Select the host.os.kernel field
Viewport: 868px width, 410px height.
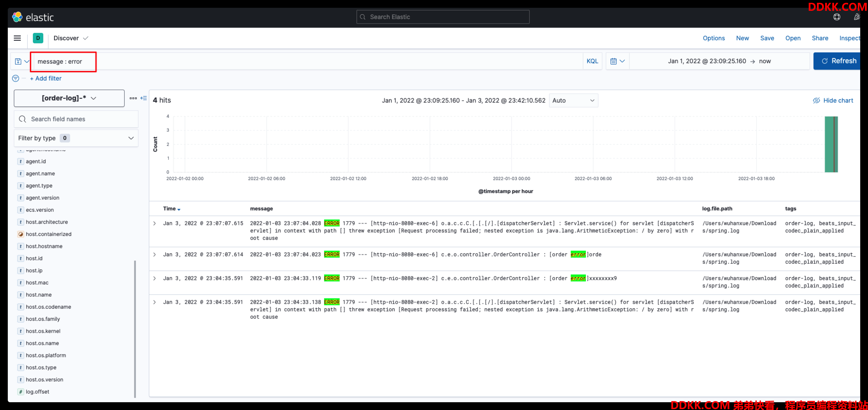pyautogui.click(x=43, y=331)
